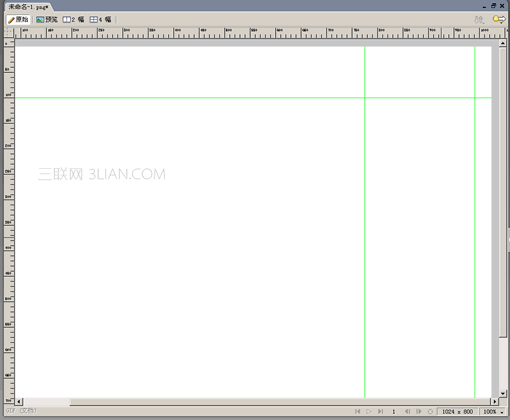The width and height of the screenshot is (510, 420).
Task: Switch to the 预览 (Preview) view
Action: (47, 20)
